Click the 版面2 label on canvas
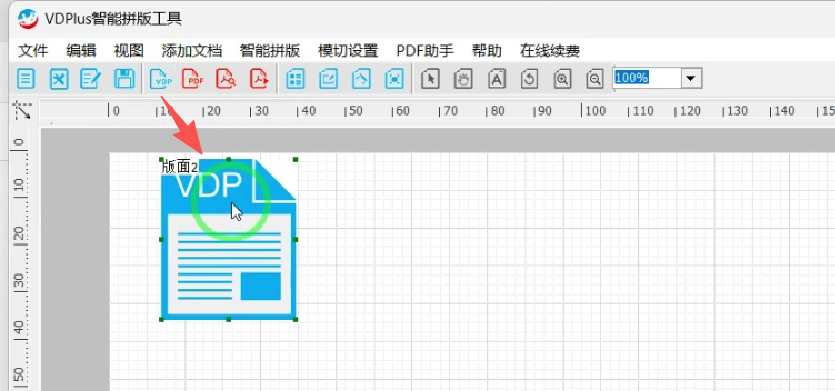 (x=179, y=167)
